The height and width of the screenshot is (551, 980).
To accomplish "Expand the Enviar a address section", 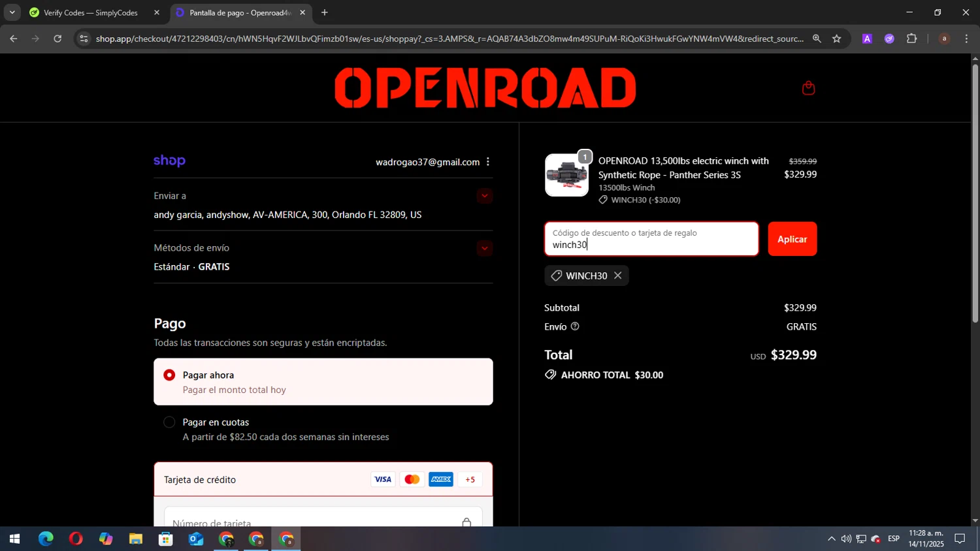I will coord(484,196).
